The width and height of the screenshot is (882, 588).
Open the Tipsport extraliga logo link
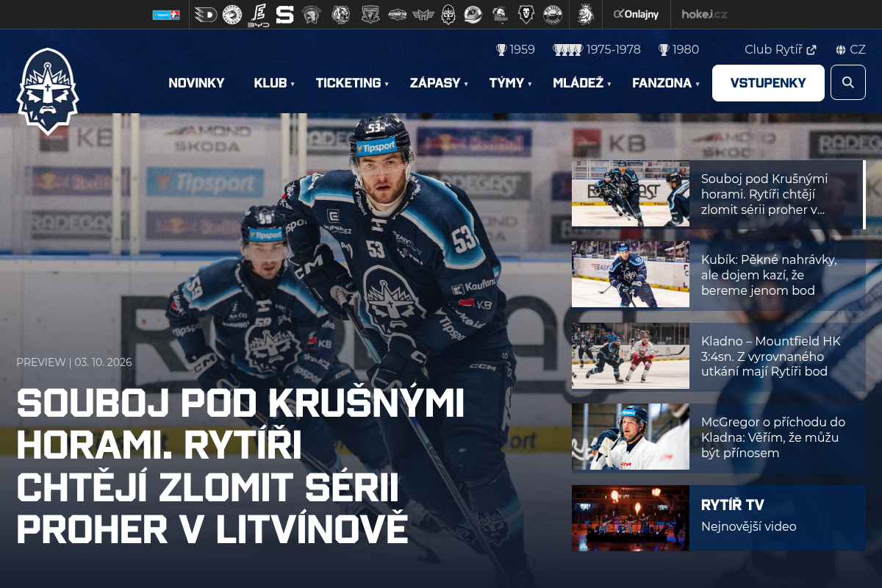click(166, 14)
